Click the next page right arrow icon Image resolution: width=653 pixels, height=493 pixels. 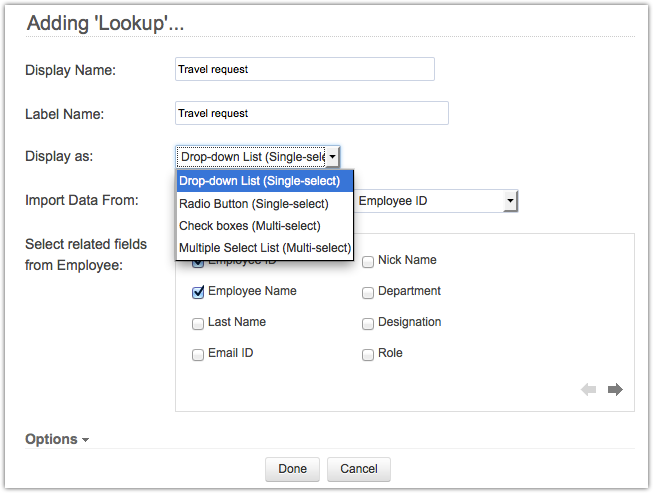(615, 389)
